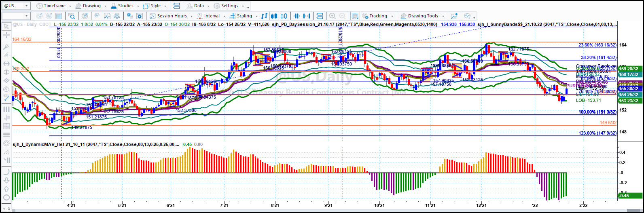Open the @US symbol combo box
644x213 pixels.
tap(16, 6)
